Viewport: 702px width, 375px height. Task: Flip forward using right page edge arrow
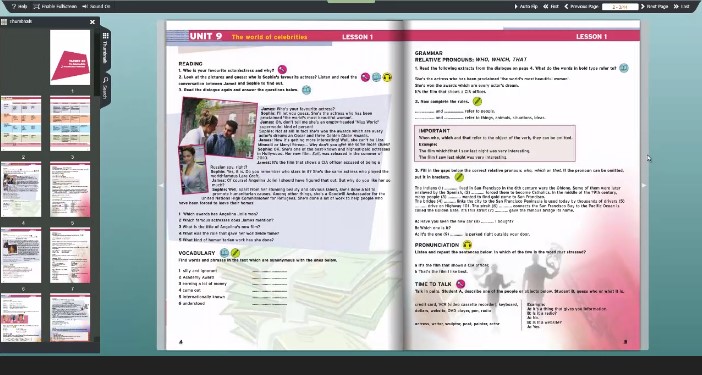[644, 185]
